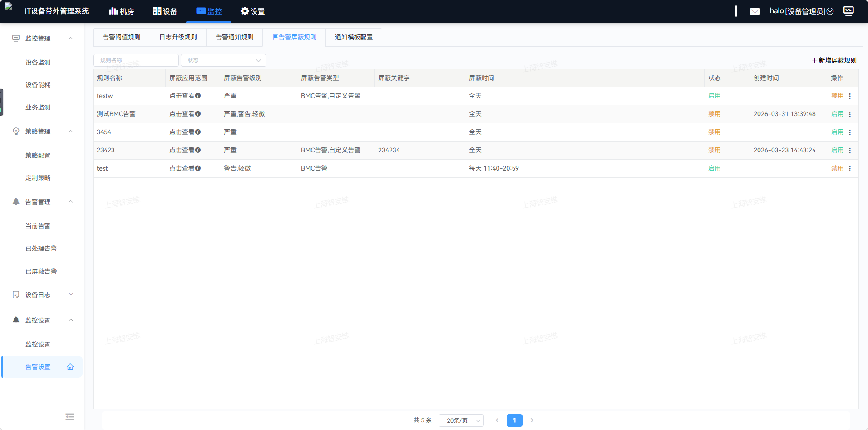Viewport: 868px width, 430px height.
Task: Click 启用 action for 3454 rule
Action: (x=837, y=132)
